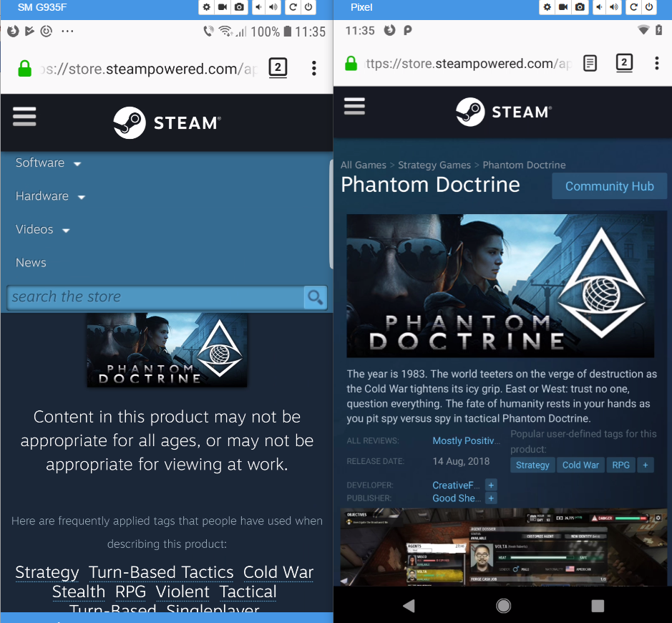This screenshot has width=672, height=623.
Task: Open browser overflow menu on Pixel
Action: pyautogui.click(x=656, y=63)
